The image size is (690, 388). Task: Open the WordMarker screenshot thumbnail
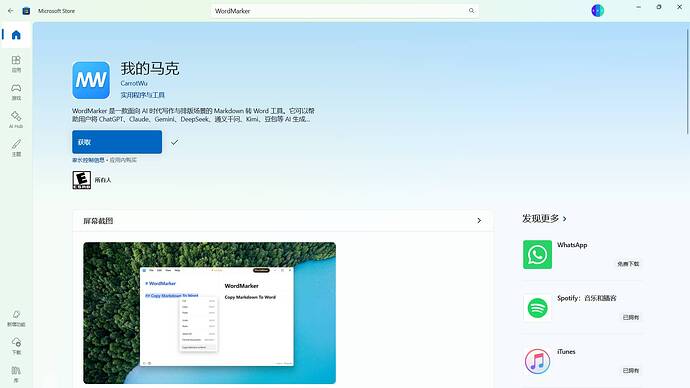(x=209, y=313)
